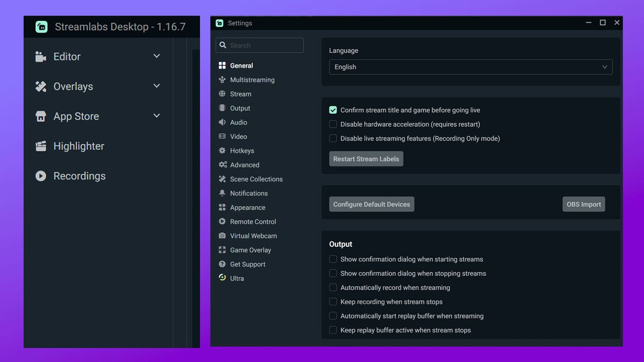Select the Virtual Webcam settings icon
The image size is (644, 362).
click(x=222, y=235)
